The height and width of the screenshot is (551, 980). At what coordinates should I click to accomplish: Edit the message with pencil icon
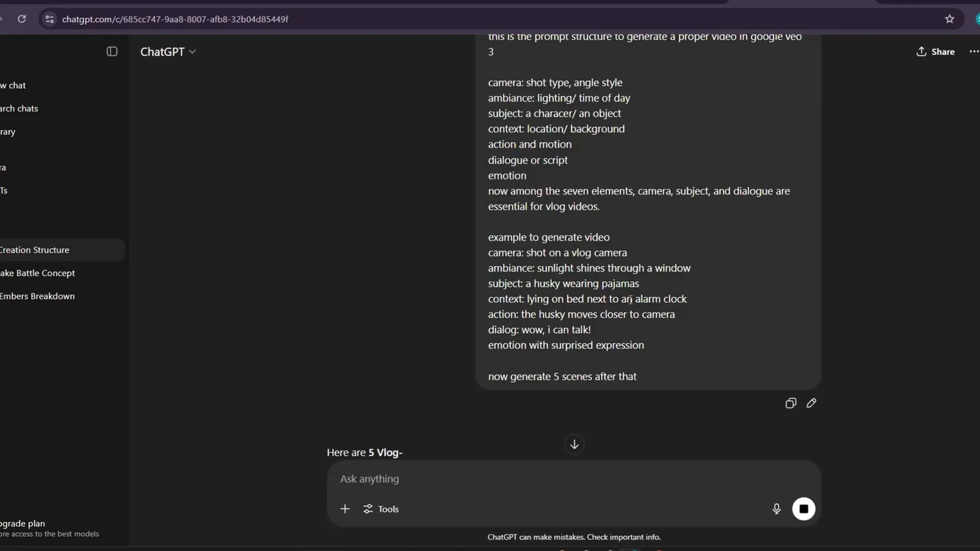812,403
